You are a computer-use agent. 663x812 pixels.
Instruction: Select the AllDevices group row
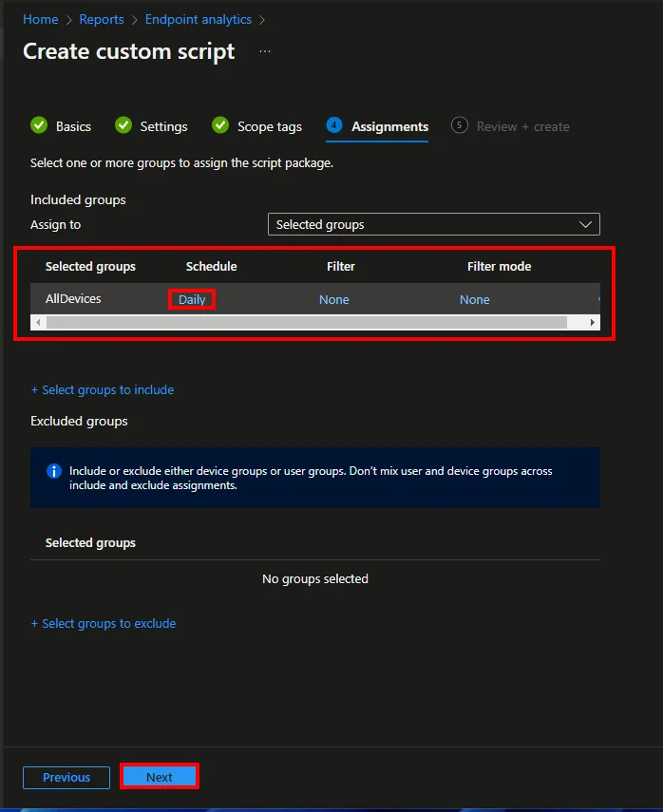315,299
